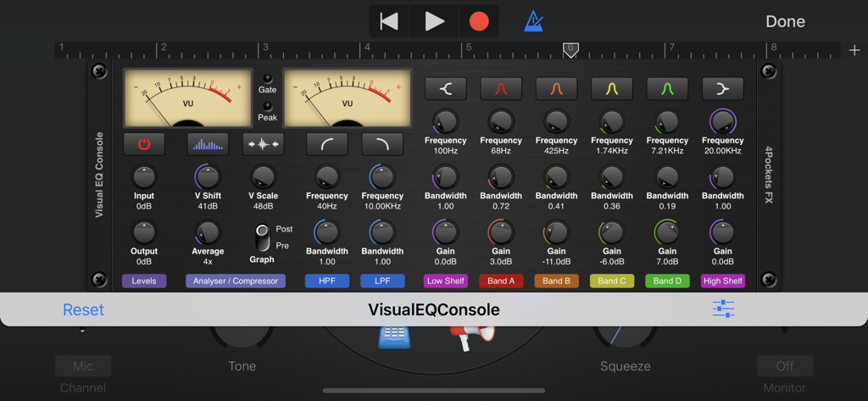Toggle the compressor waveform icon button
868x401 pixels.
(x=263, y=144)
